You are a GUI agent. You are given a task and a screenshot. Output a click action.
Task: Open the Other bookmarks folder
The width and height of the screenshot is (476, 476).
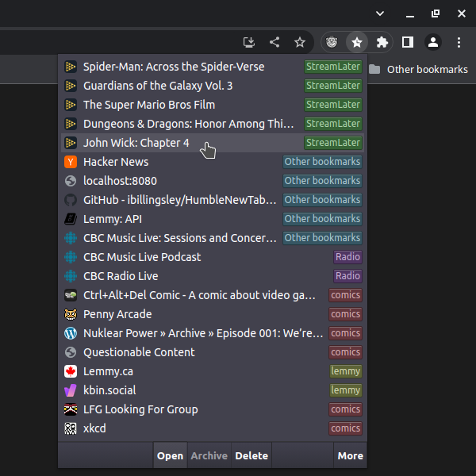pyautogui.click(x=418, y=69)
